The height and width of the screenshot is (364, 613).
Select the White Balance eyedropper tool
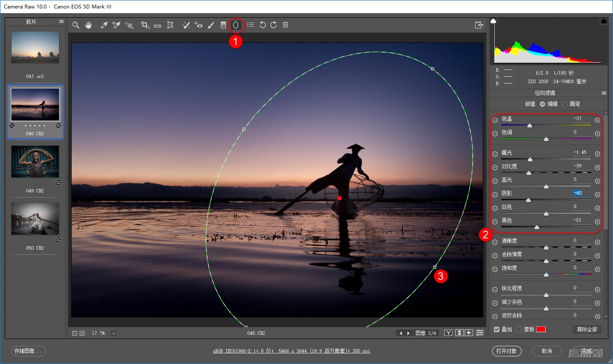coord(104,25)
